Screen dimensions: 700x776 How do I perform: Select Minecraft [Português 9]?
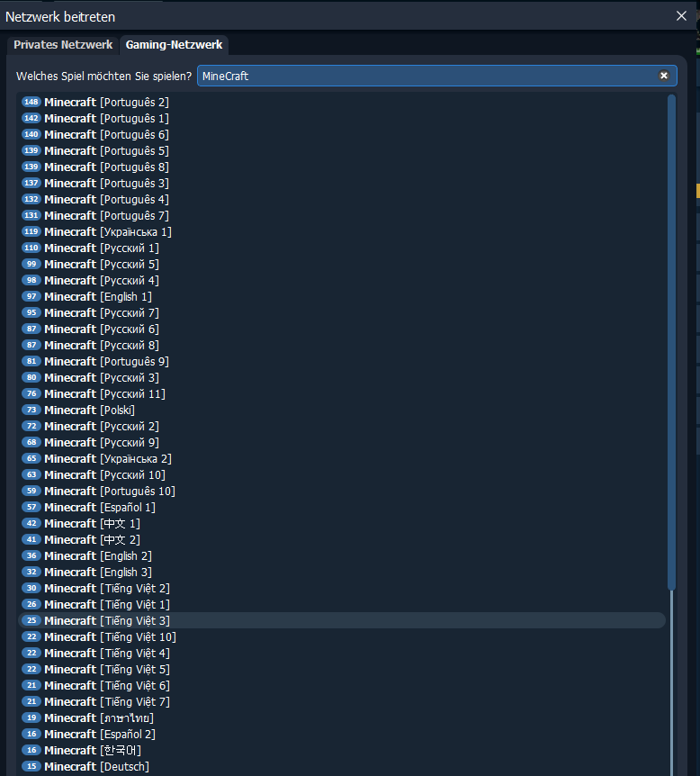pyautogui.click(x=342, y=361)
